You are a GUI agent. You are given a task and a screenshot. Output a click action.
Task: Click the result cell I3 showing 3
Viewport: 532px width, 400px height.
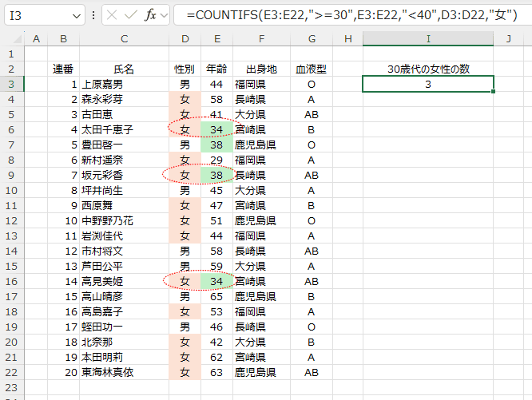click(428, 84)
